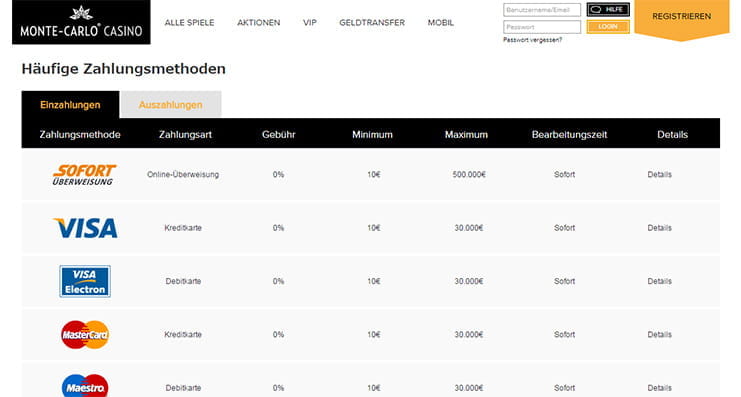Image resolution: width=741 pixels, height=397 pixels.
Task: Click the Sofort Überweisung logo
Action: pyautogui.click(x=84, y=174)
